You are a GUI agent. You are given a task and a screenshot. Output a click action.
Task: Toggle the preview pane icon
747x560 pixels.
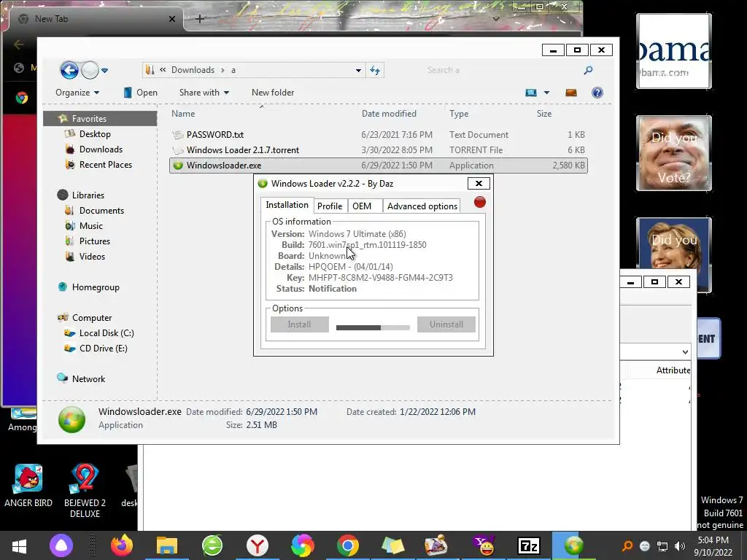(x=570, y=93)
